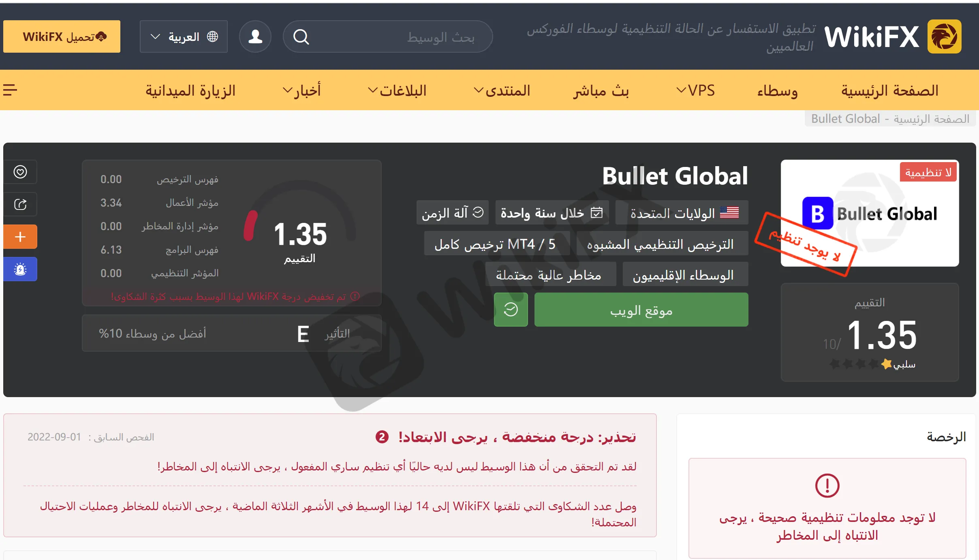Open the العربية language dropdown
This screenshot has width=979, height=560.
(184, 36)
